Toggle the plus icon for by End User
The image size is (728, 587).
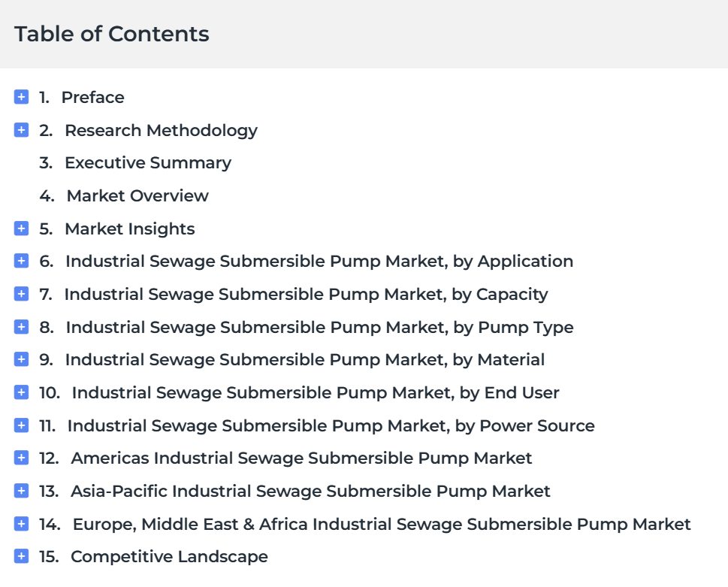pos(21,392)
